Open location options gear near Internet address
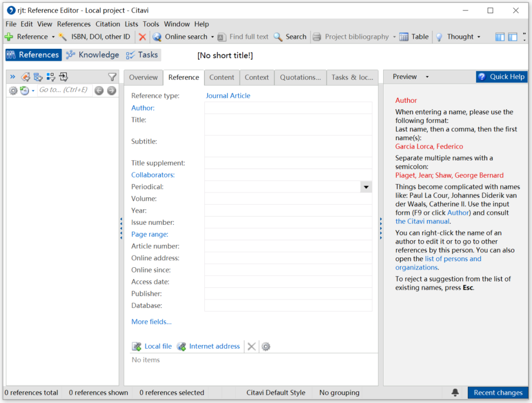Viewport: 532px width, 403px height. pyautogui.click(x=266, y=346)
